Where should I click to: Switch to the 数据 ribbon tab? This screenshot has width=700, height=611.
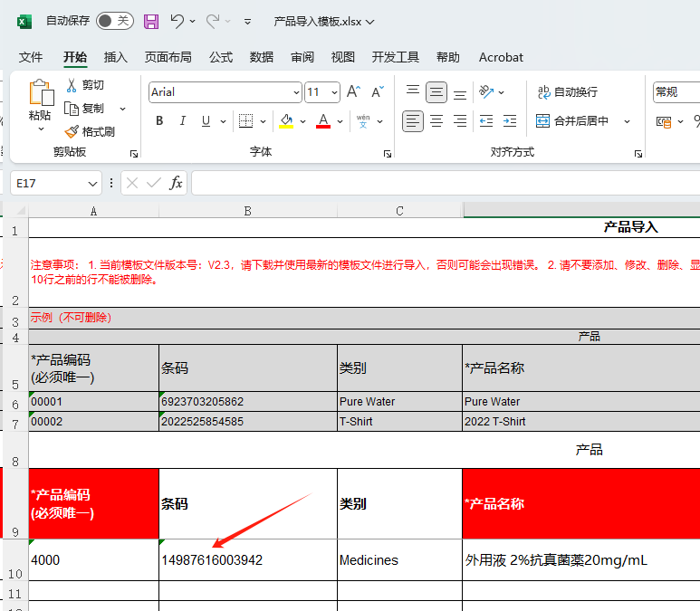pos(261,57)
